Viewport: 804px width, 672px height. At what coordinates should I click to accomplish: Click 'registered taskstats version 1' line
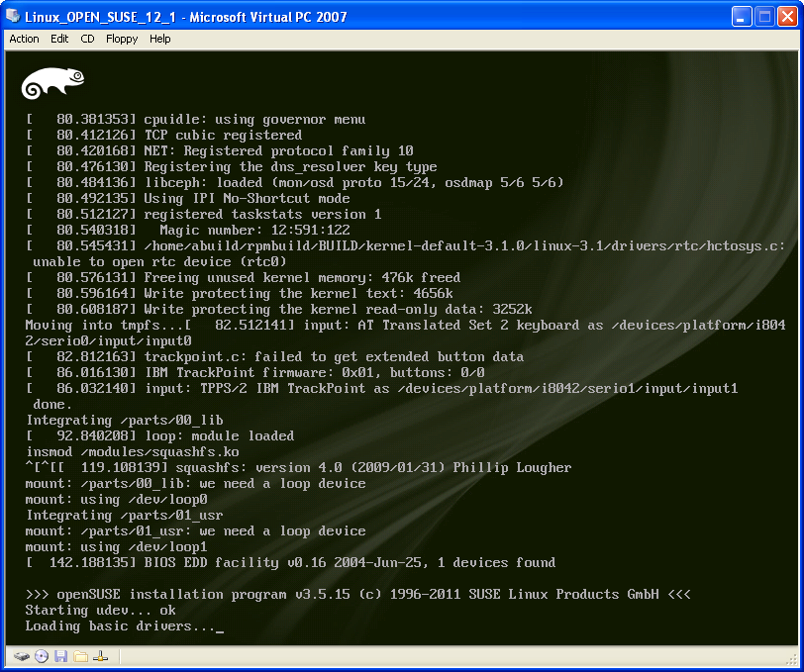coord(204,215)
